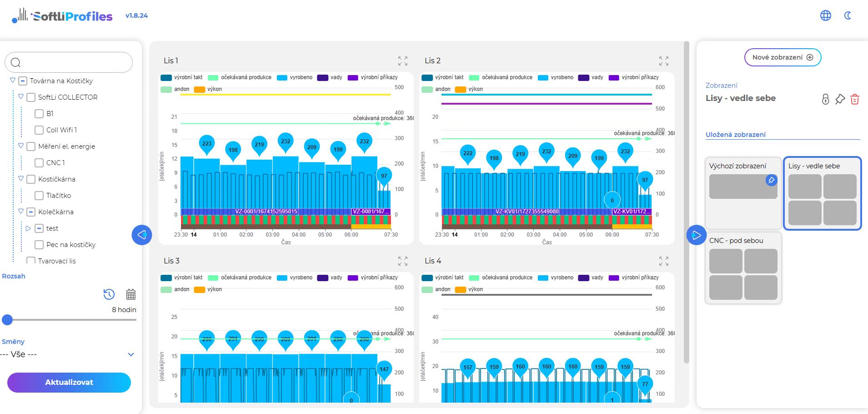868x414 pixels.
Task: Focus the tree search input field
Action: point(69,62)
